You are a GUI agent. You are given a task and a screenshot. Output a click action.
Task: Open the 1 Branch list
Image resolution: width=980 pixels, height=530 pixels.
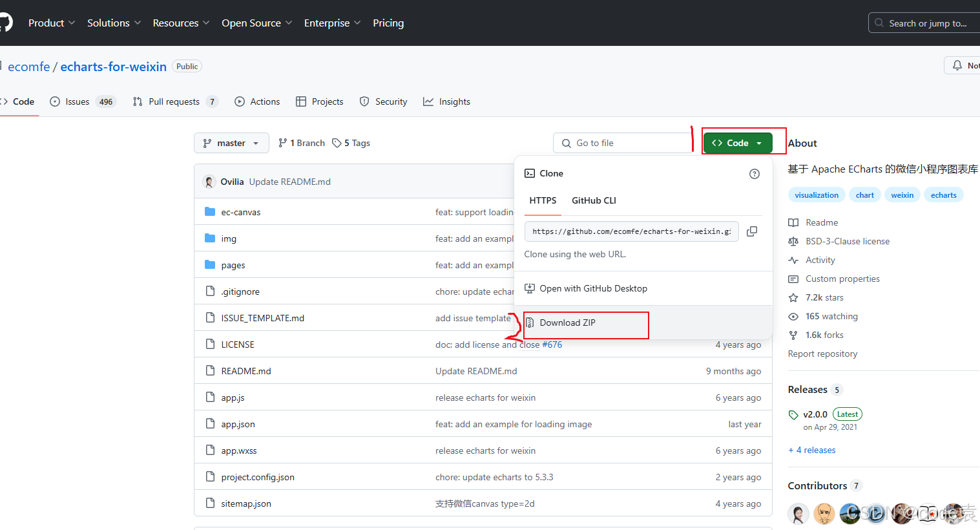(301, 143)
